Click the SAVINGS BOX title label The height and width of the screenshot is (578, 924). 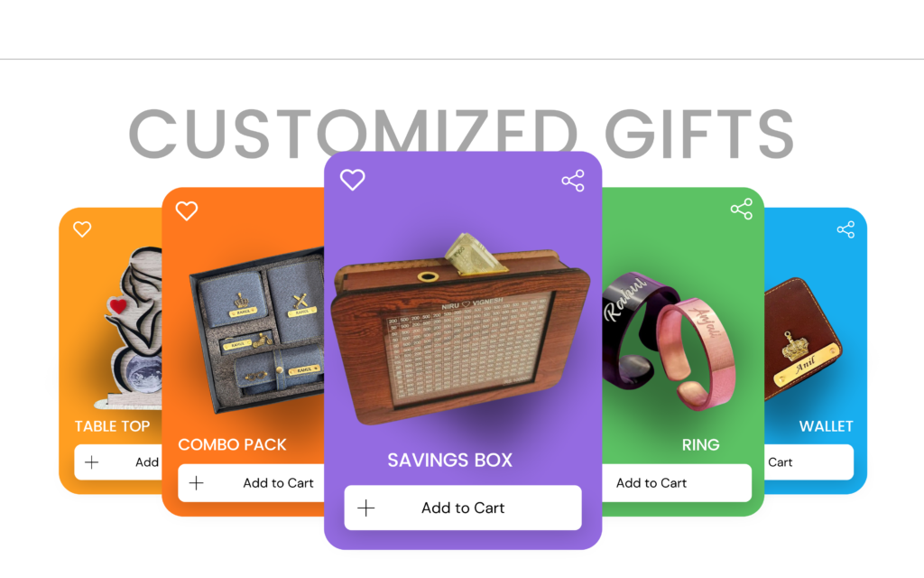[x=449, y=460]
